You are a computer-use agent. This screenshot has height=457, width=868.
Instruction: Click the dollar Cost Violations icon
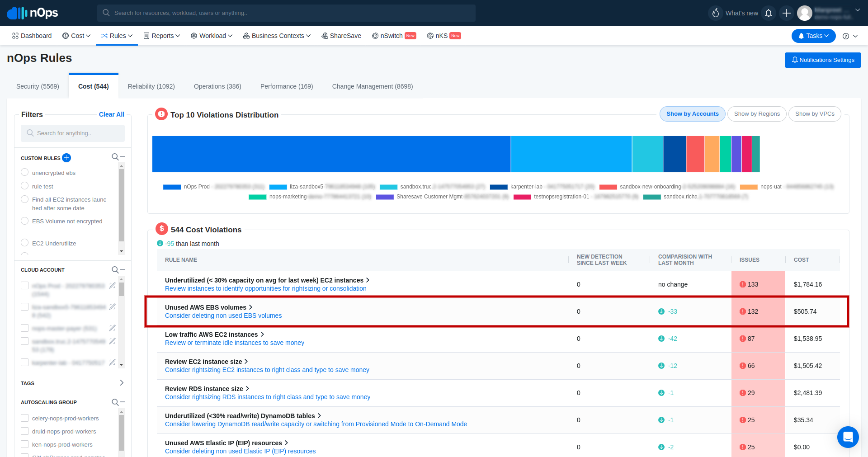click(x=162, y=229)
